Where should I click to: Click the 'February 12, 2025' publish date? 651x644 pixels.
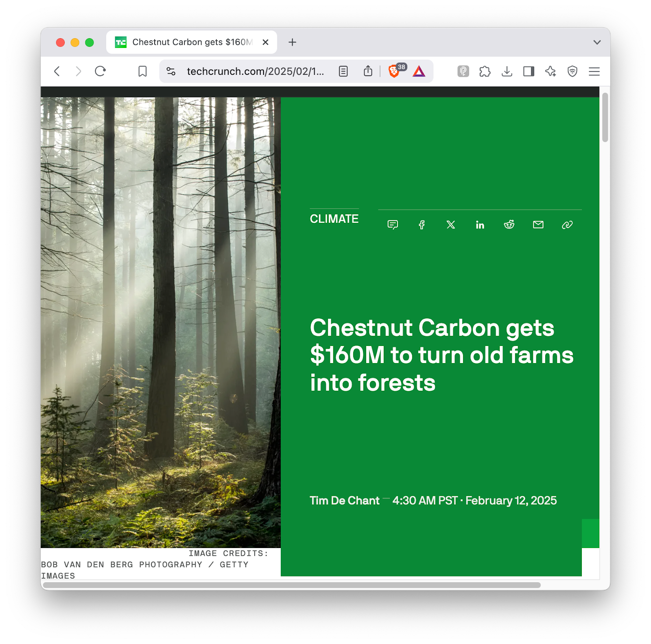click(x=511, y=500)
